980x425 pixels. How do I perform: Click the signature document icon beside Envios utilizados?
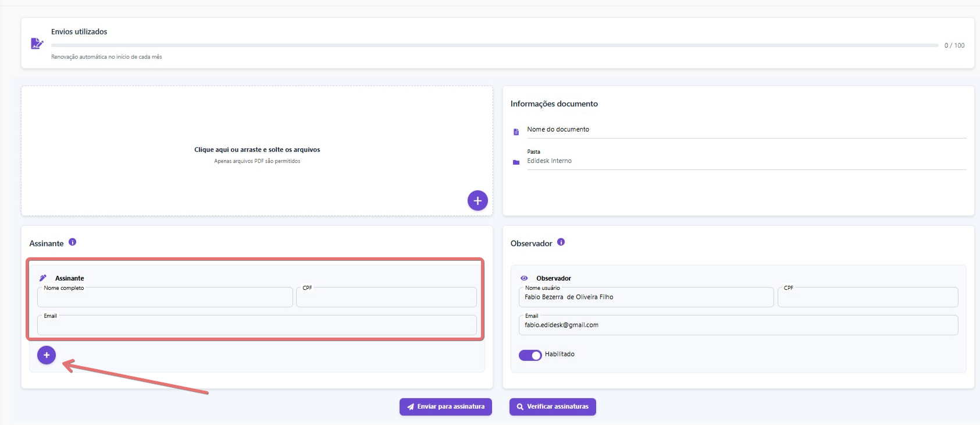tap(37, 44)
